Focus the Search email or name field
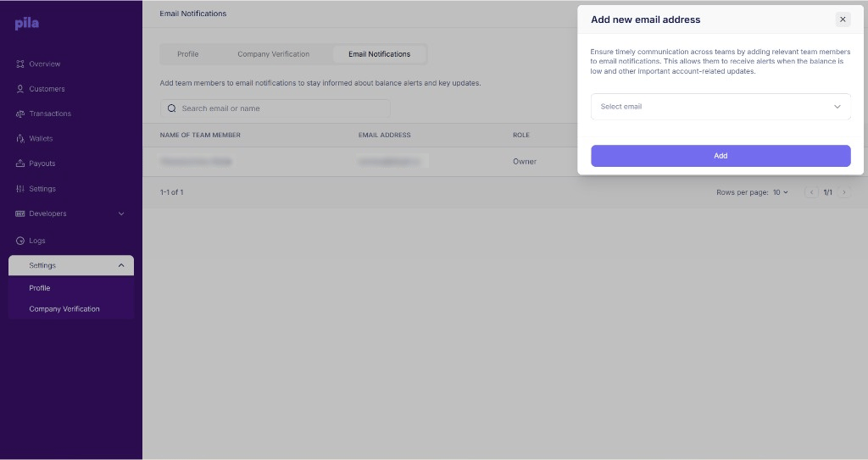The height and width of the screenshot is (460, 868). coord(275,108)
